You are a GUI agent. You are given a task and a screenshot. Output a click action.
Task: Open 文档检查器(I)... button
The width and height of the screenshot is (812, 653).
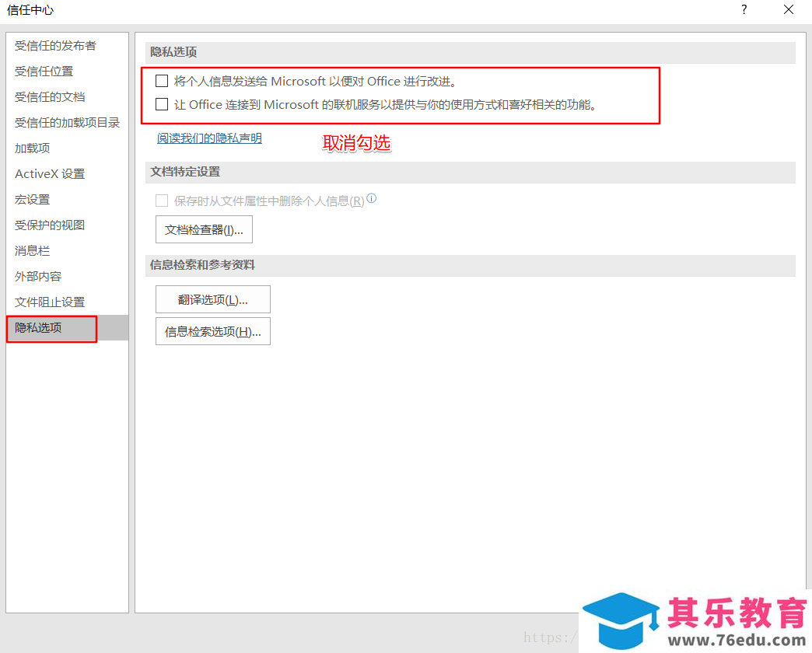[204, 230]
